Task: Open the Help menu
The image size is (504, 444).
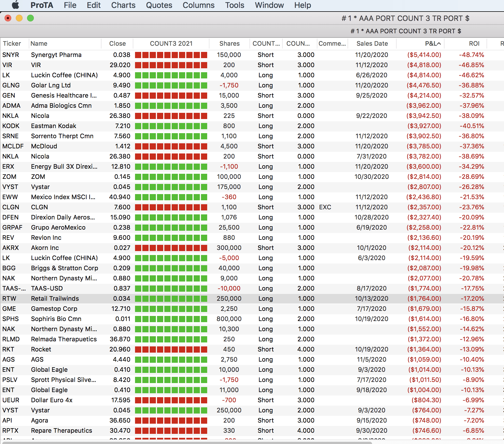Action: [302, 5]
